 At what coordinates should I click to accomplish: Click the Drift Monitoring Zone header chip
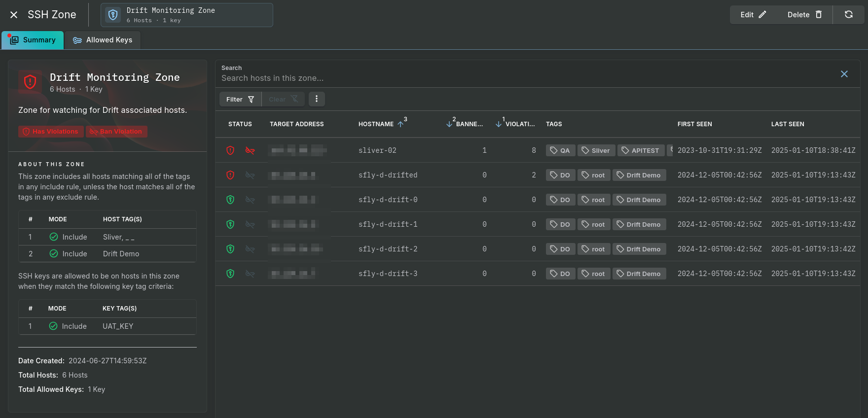tap(187, 15)
